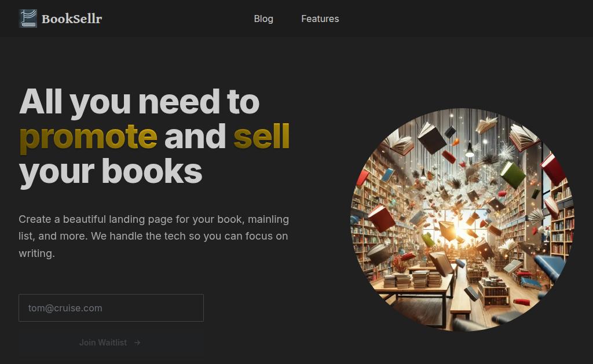Click the glowing window at the image center
593x364 pixels.
click(x=459, y=227)
